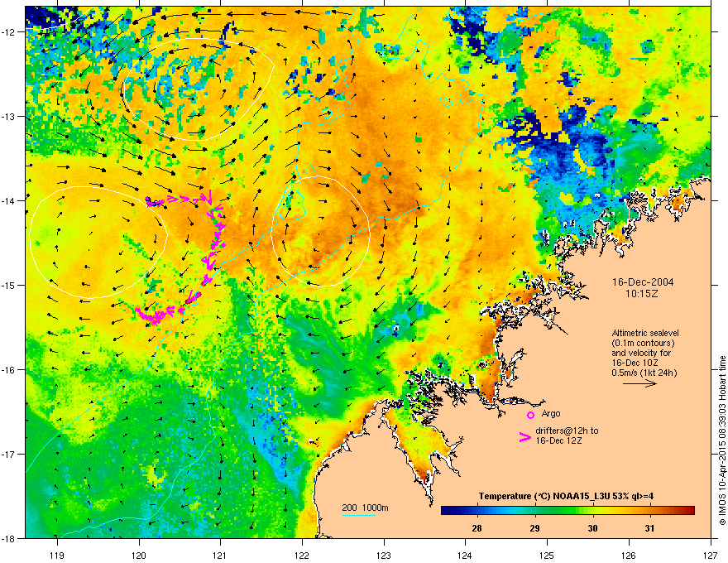Click the 30 value on temperature scale

[592, 528]
